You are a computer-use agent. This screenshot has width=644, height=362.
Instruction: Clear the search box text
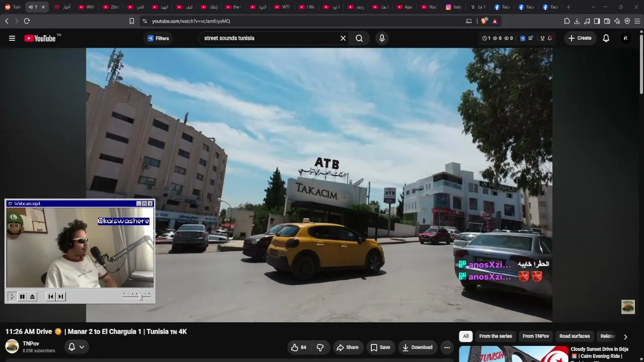tap(343, 38)
